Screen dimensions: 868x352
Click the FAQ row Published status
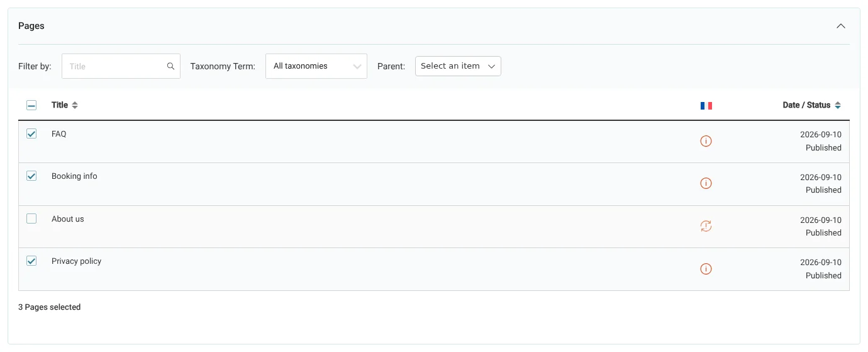click(x=823, y=148)
